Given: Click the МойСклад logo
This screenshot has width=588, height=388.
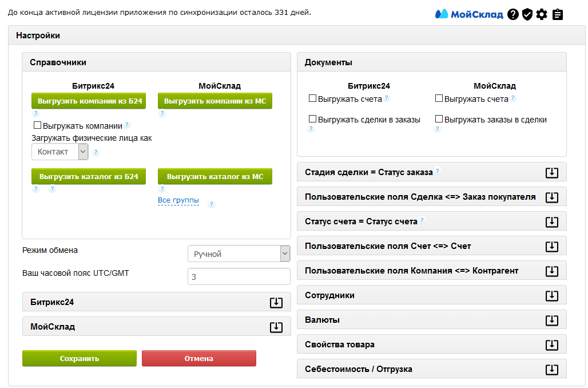Looking at the screenshot, I should point(469,14).
